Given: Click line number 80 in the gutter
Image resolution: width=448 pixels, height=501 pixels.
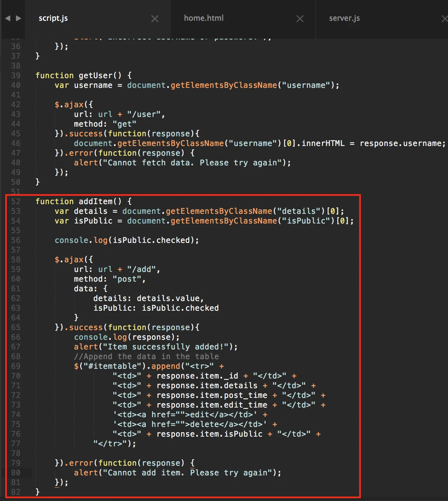Looking at the screenshot, I should point(16,473).
